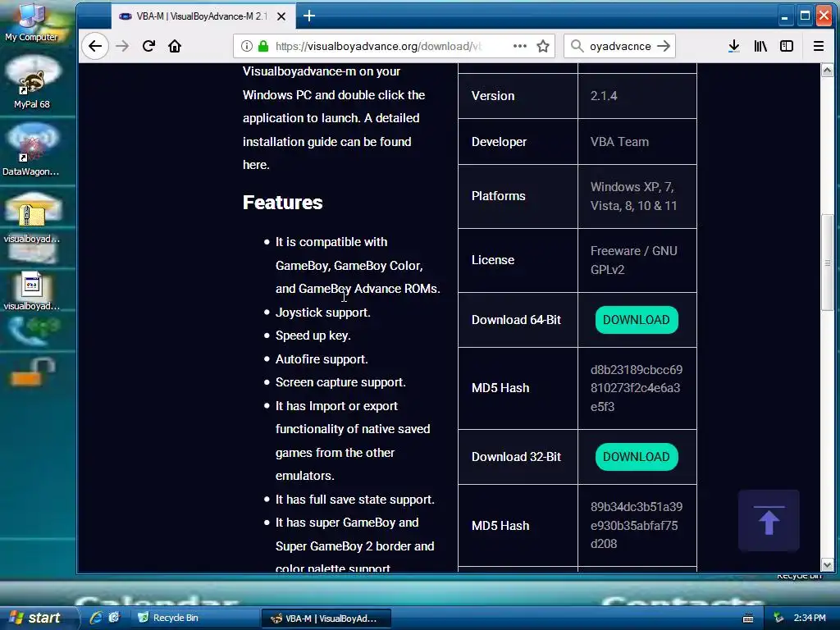Click the Platforms row label

[498, 196]
